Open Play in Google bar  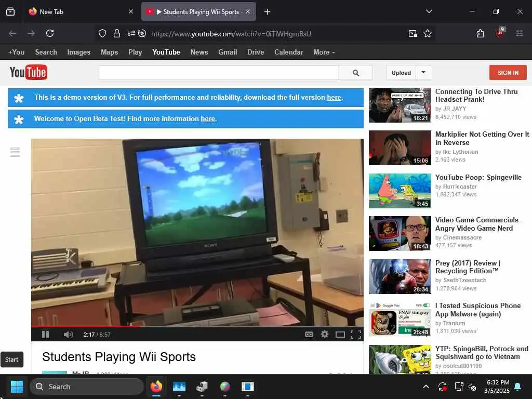pyautogui.click(x=135, y=52)
